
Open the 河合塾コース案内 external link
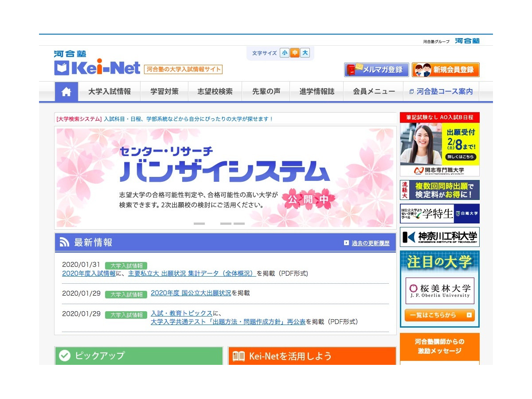point(441,92)
